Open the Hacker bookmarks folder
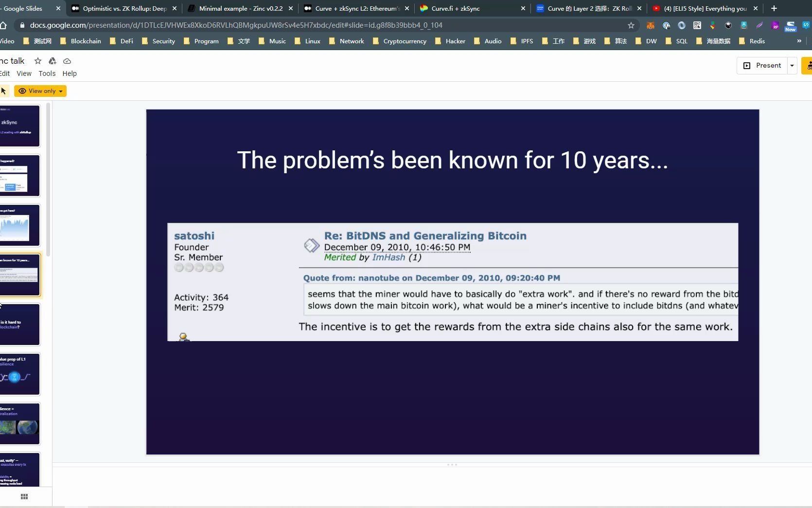Viewport: 812px width, 508px height. pos(450,41)
